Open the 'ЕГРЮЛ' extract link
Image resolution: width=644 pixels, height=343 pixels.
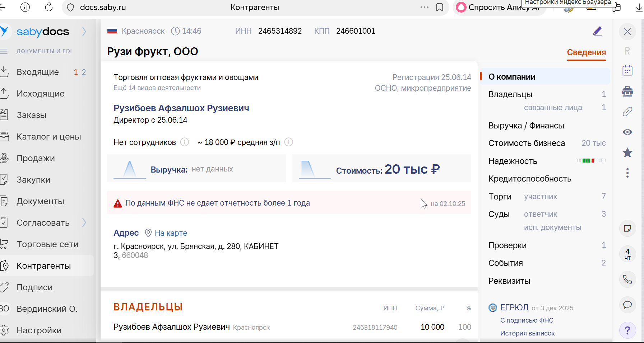pos(514,308)
